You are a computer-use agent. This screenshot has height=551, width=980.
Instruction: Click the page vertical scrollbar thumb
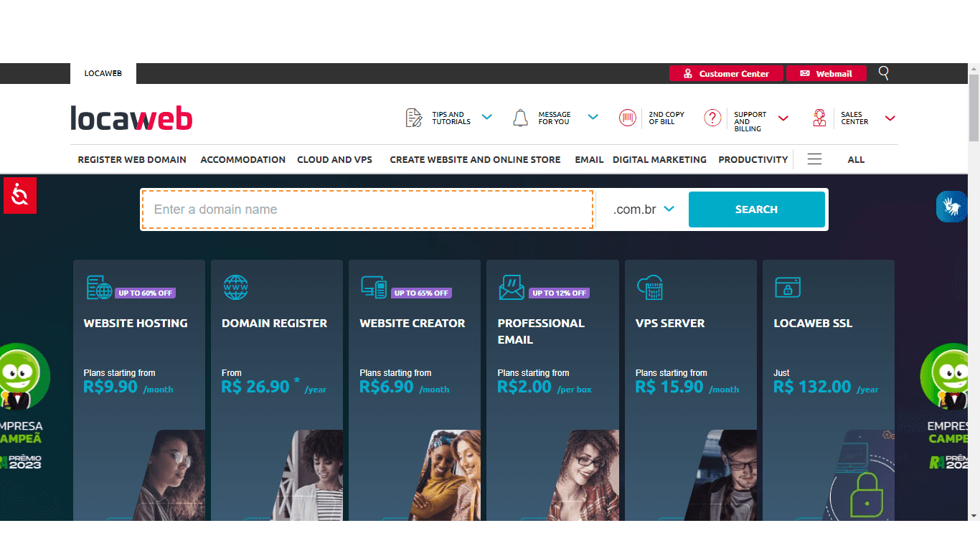[x=974, y=108]
